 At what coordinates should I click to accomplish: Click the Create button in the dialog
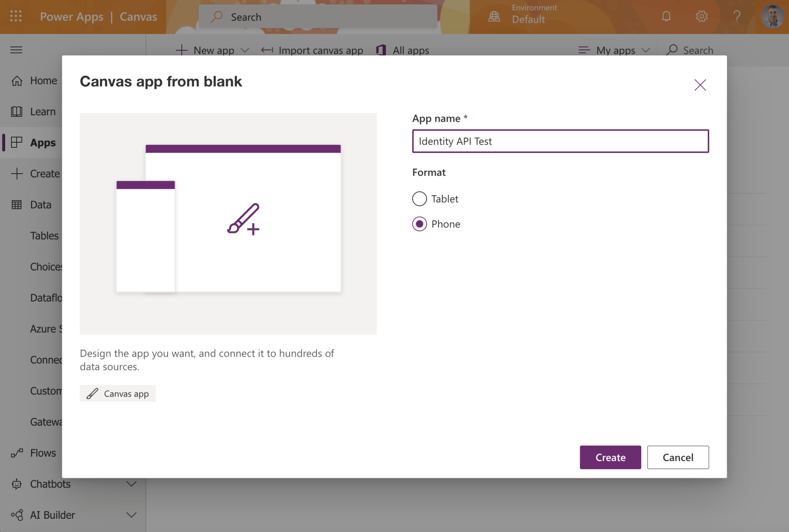click(x=610, y=457)
